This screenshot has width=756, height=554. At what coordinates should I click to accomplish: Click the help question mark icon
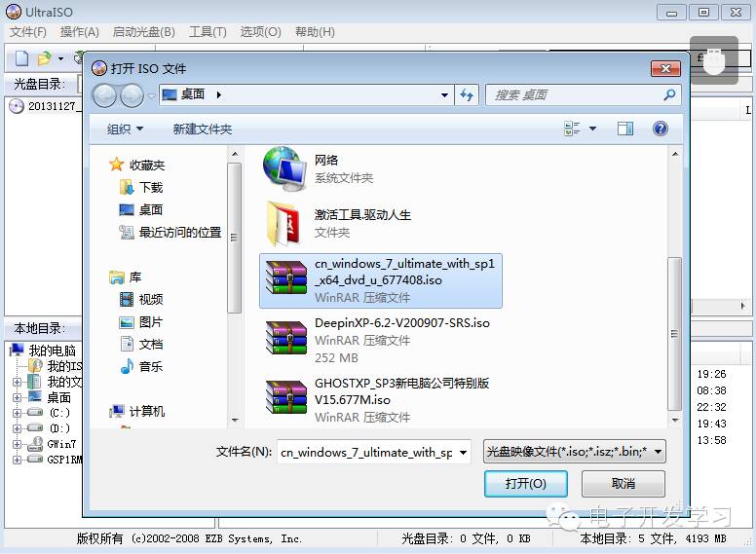[661, 129]
